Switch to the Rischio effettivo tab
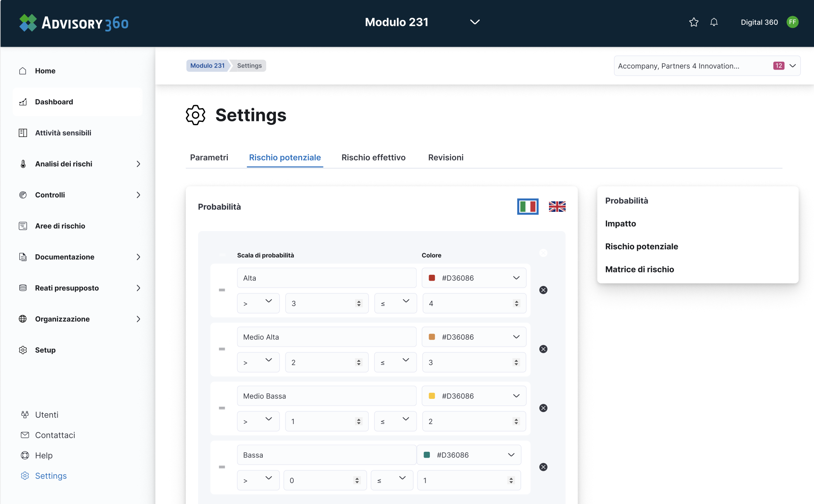Image resolution: width=814 pixels, height=504 pixels. click(373, 158)
